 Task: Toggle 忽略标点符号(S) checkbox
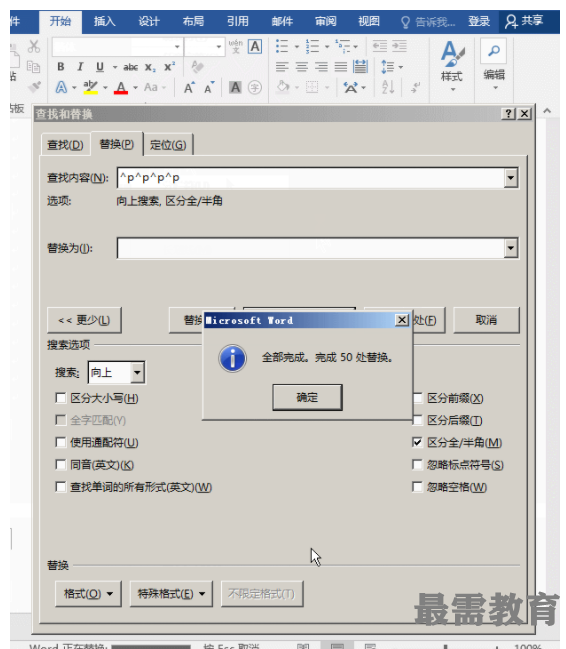click(417, 465)
